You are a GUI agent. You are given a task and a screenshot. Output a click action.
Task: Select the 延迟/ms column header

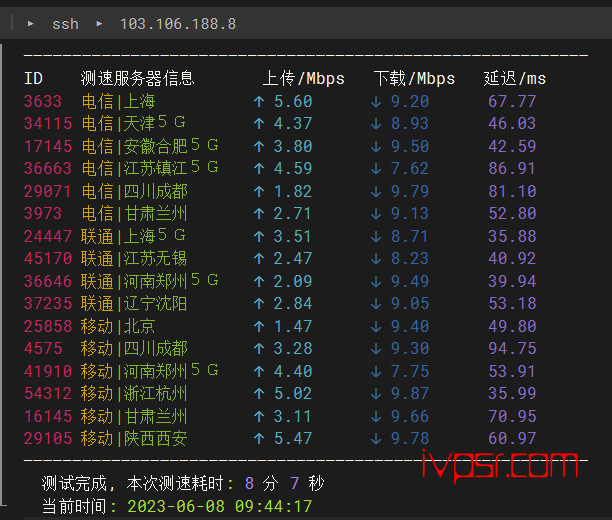[515, 78]
